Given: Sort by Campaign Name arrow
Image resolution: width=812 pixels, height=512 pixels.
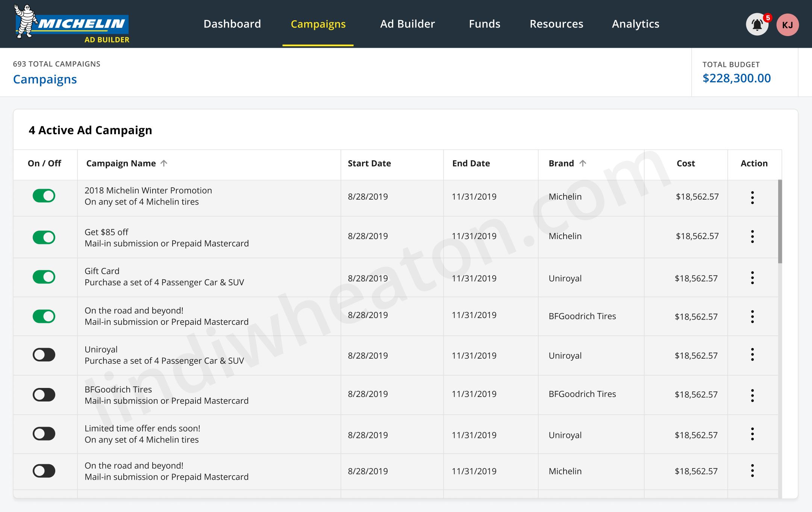Looking at the screenshot, I should pos(164,163).
